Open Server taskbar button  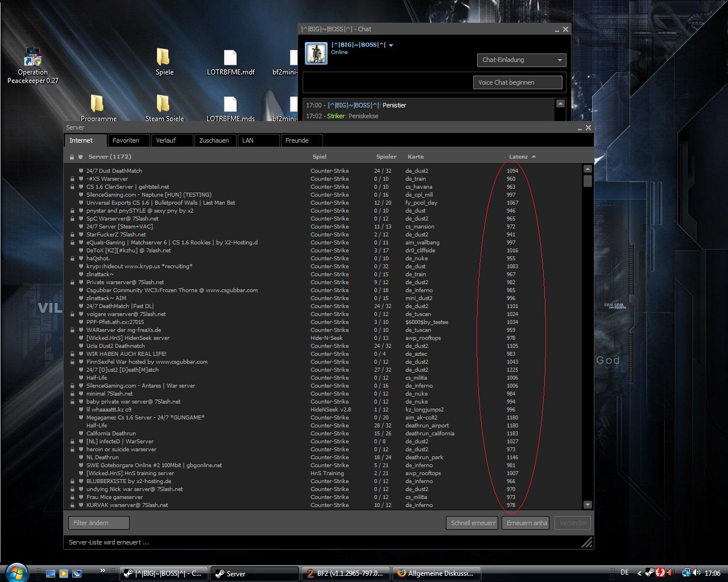254,573
